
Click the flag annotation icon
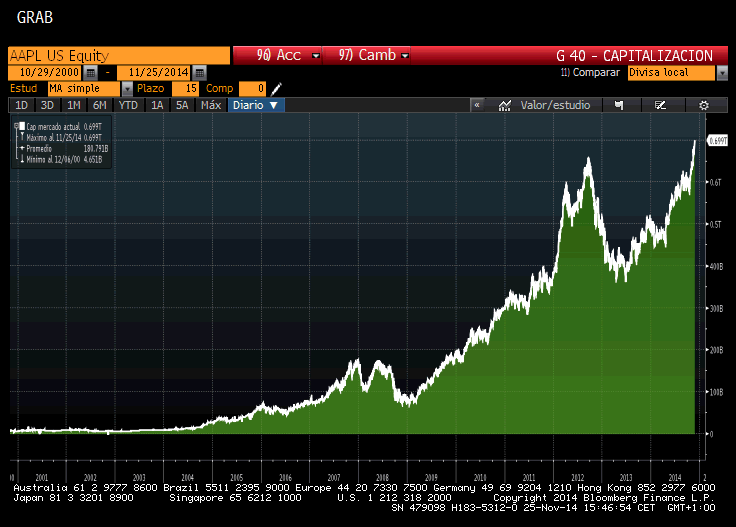(x=619, y=105)
